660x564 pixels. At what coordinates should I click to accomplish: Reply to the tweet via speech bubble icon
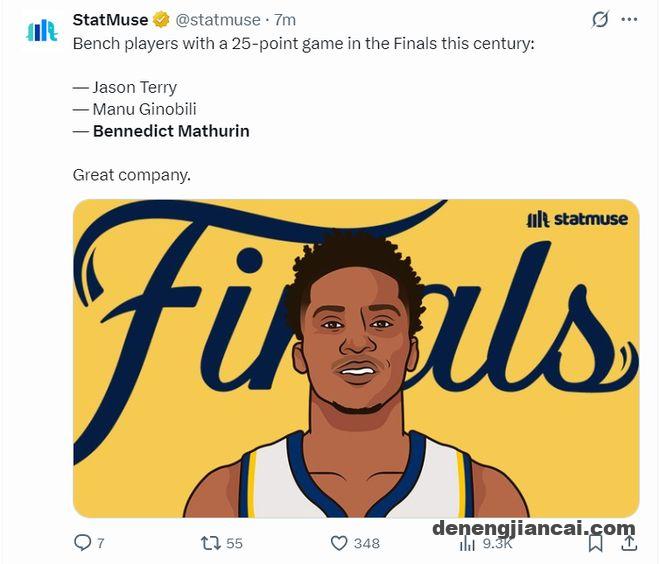pyautogui.click(x=83, y=543)
